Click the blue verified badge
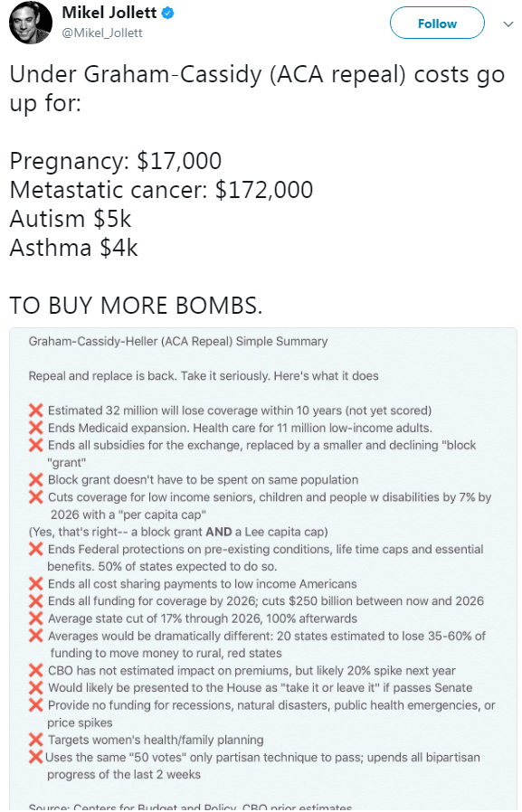 [167, 13]
